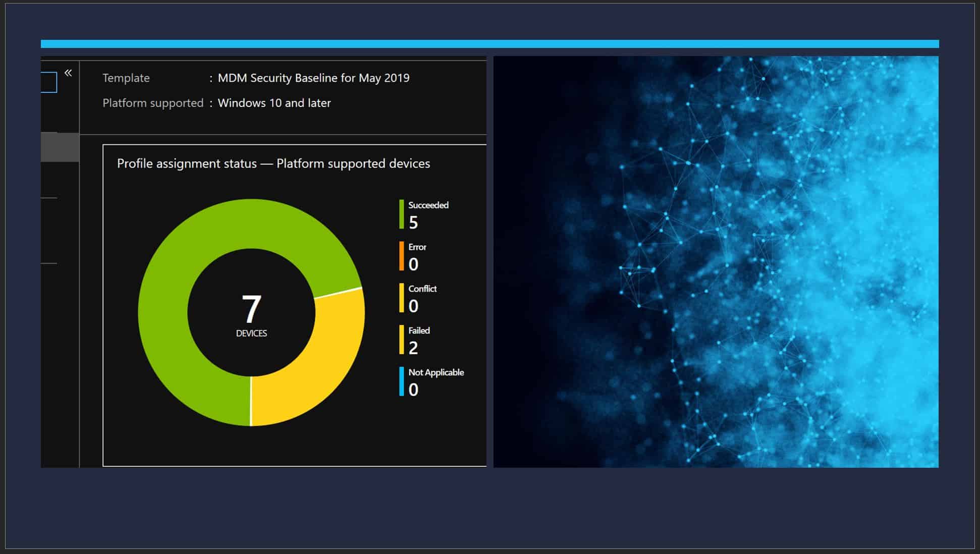The height and width of the screenshot is (554, 980).
Task: Click the blue-outlined icon at the sidebar top
Action: pyautogui.click(x=48, y=82)
